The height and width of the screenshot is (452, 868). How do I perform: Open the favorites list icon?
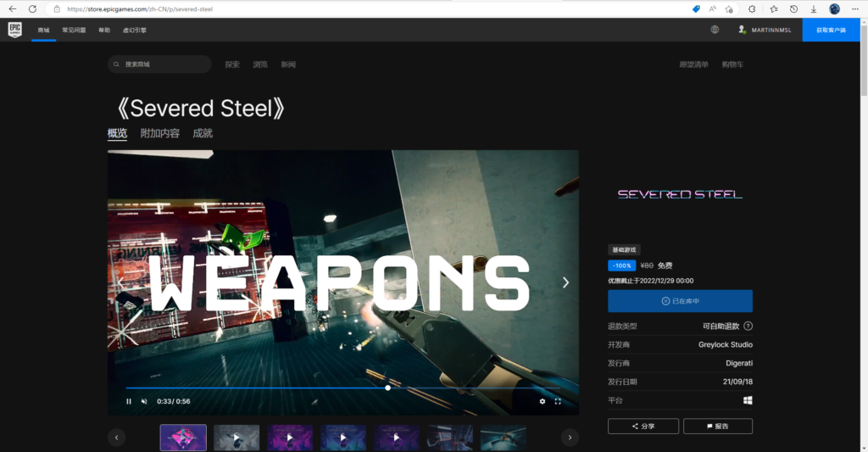point(773,8)
